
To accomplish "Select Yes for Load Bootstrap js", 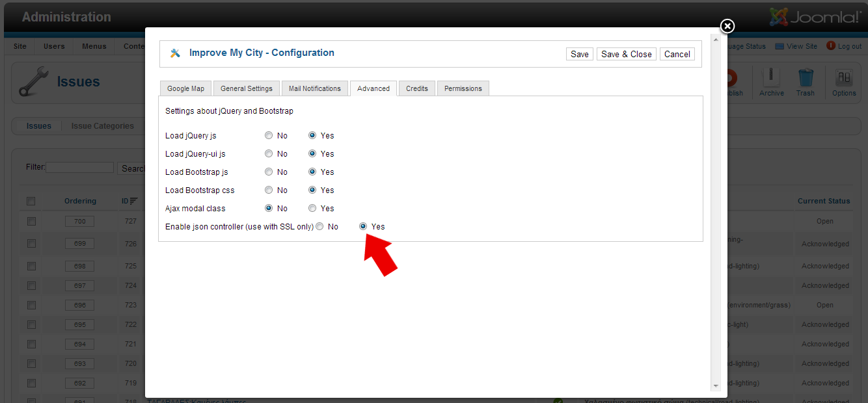I will coord(312,172).
